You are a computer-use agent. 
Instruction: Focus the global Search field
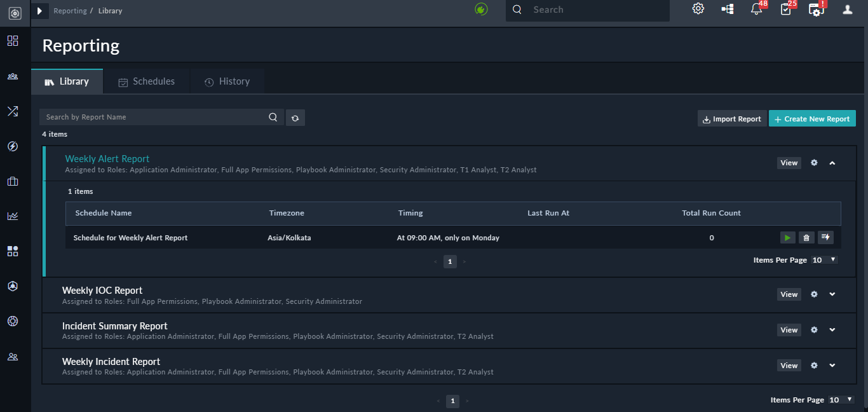588,10
